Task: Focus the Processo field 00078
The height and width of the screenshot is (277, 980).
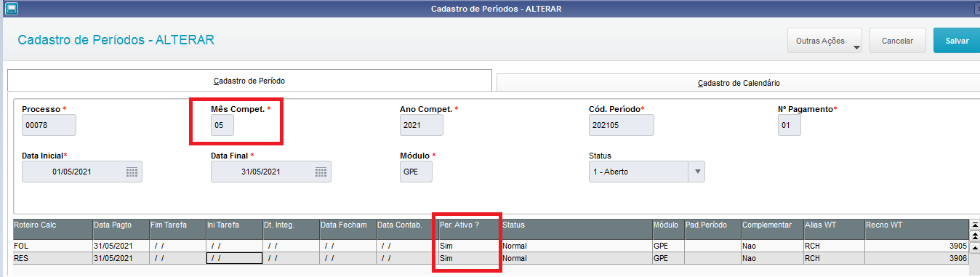Action: 49,125
